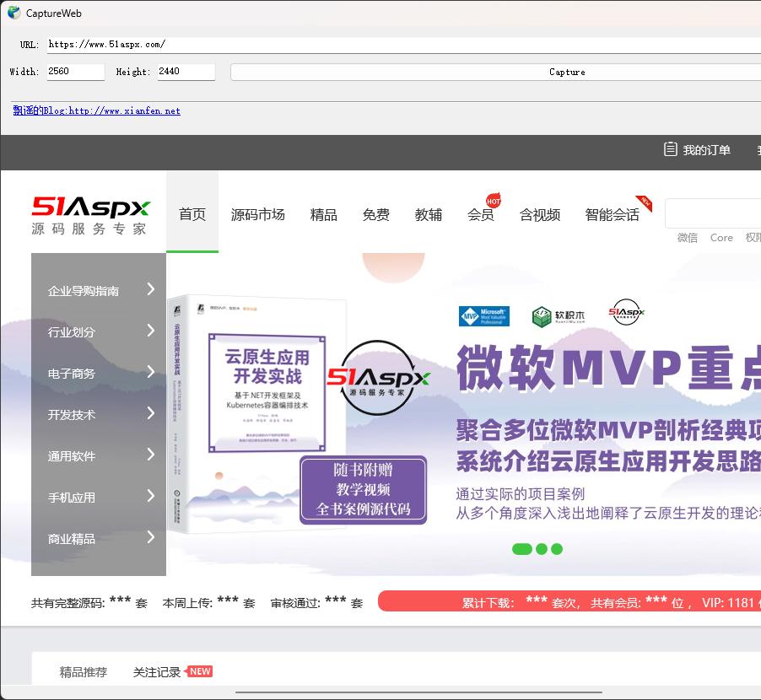The image size is (761, 700).
Task: Open the 智能会话 navigation item
Action: pos(613,214)
